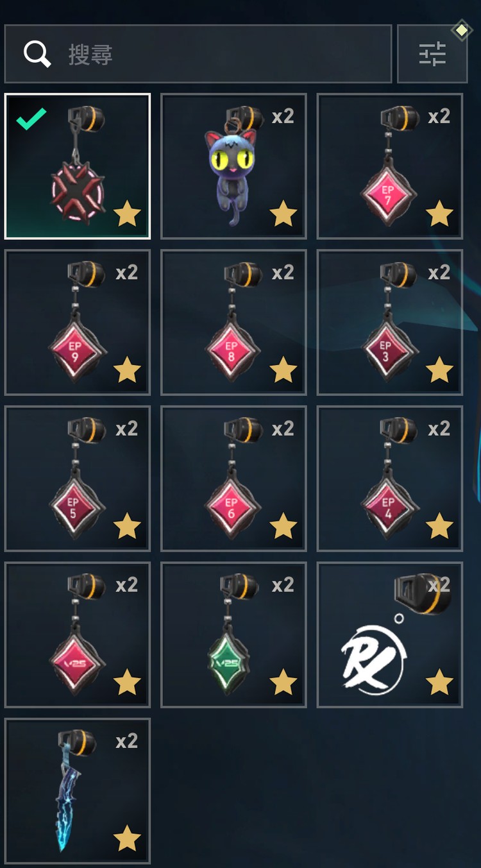Select the blue lightning blade buddy
The height and width of the screenshot is (868, 481).
point(78,791)
